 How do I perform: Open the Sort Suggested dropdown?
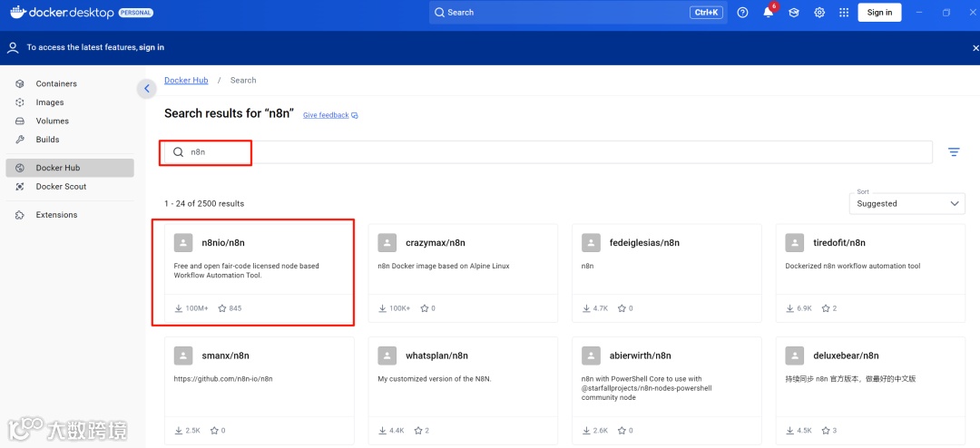pos(906,204)
